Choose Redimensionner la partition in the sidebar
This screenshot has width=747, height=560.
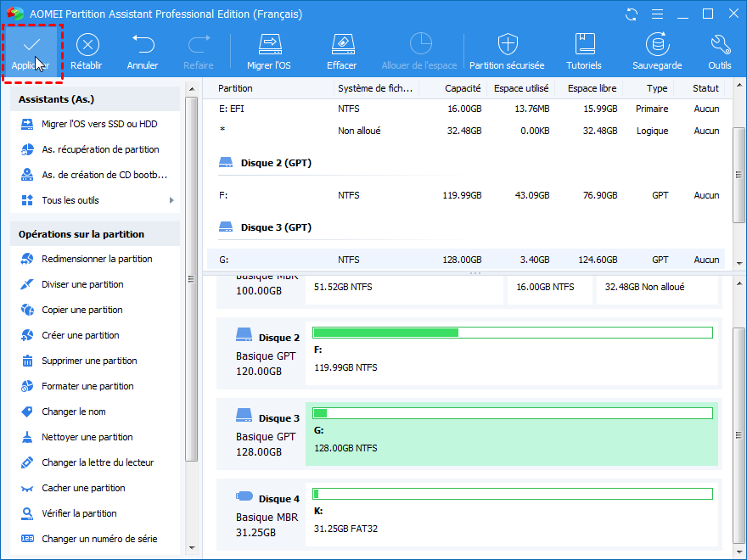point(97,259)
